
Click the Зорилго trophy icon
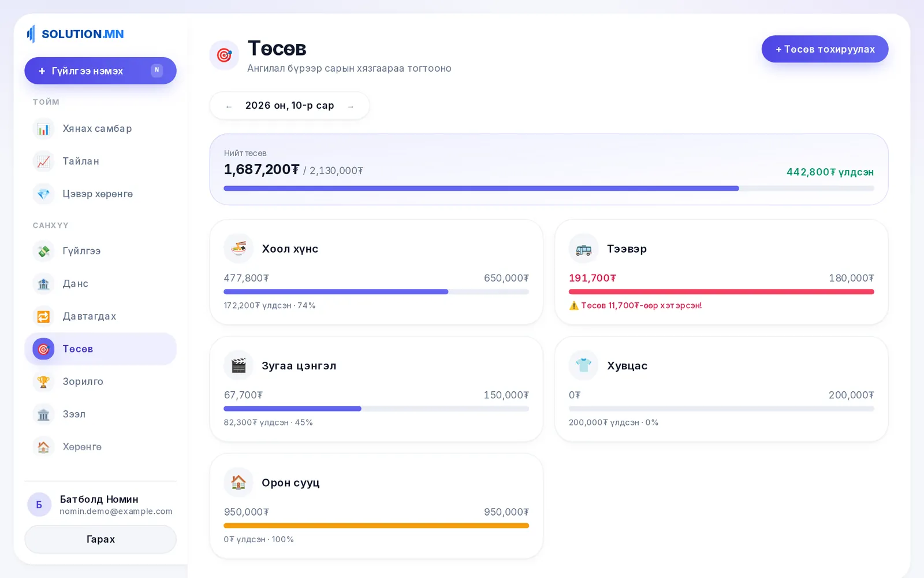pyautogui.click(x=43, y=381)
